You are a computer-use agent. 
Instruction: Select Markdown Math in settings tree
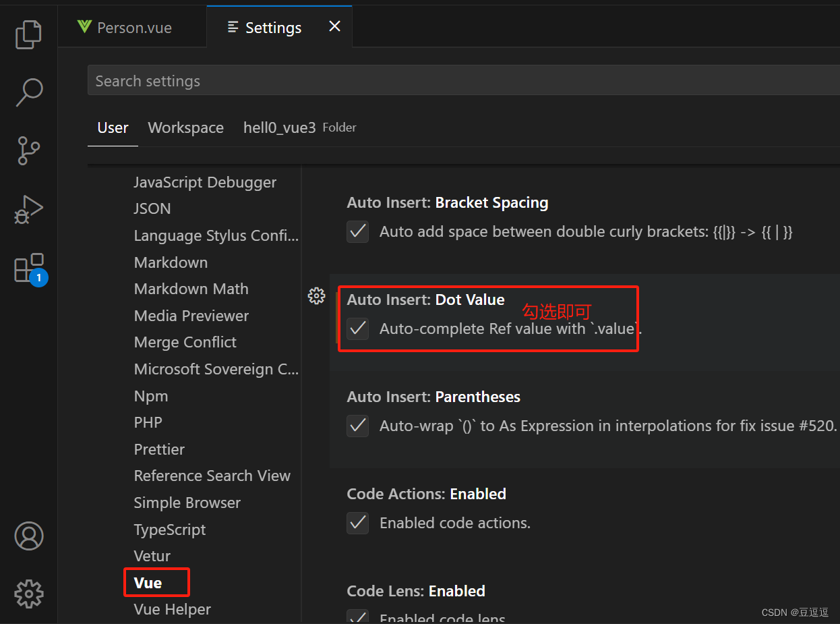(191, 289)
